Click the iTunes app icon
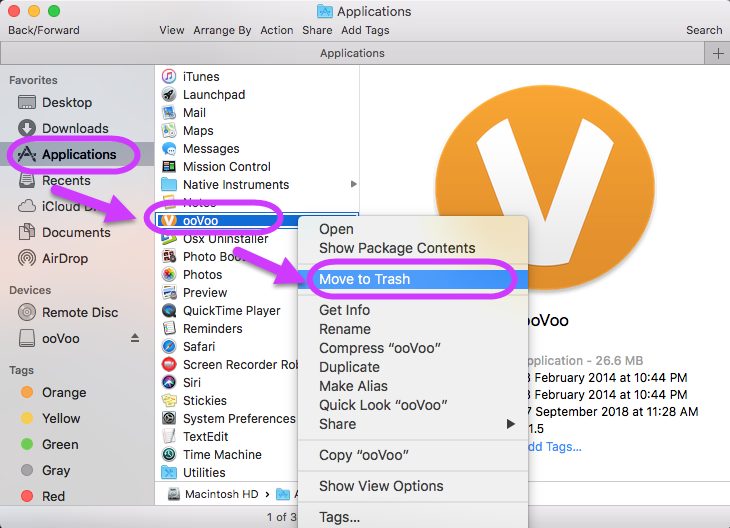730x528 pixels. coord(169,77)
